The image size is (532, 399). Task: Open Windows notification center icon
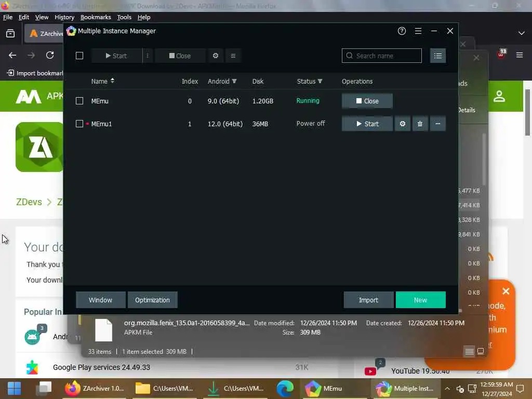coord(520,389)
